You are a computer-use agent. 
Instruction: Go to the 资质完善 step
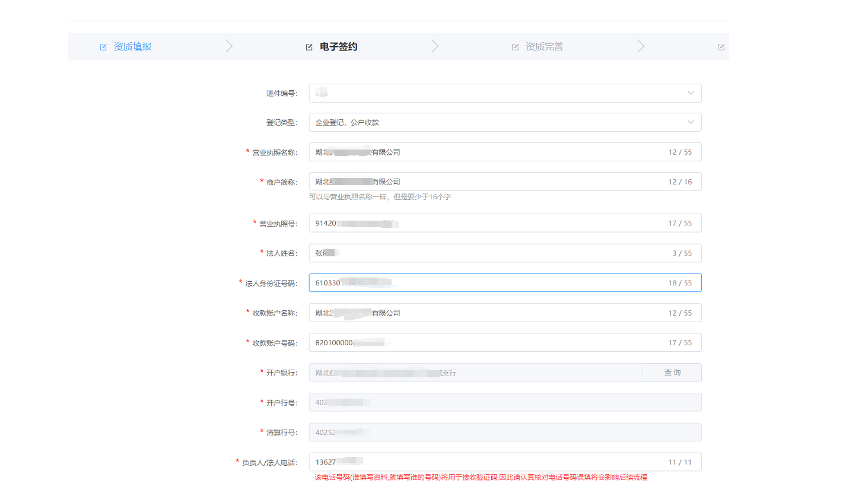pos(544,46)
